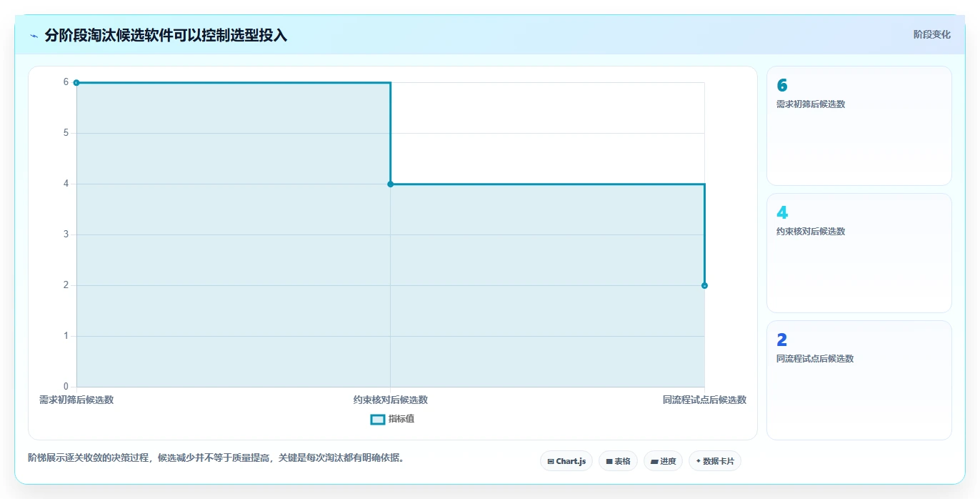
Task: Toggle the 指标值 legend swatch
Action: coord(378,419)
